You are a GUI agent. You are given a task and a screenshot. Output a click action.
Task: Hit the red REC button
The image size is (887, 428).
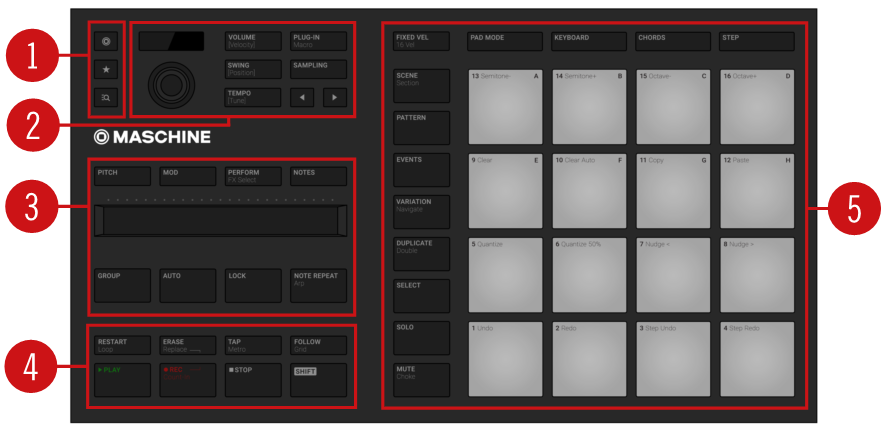[187, 380]
